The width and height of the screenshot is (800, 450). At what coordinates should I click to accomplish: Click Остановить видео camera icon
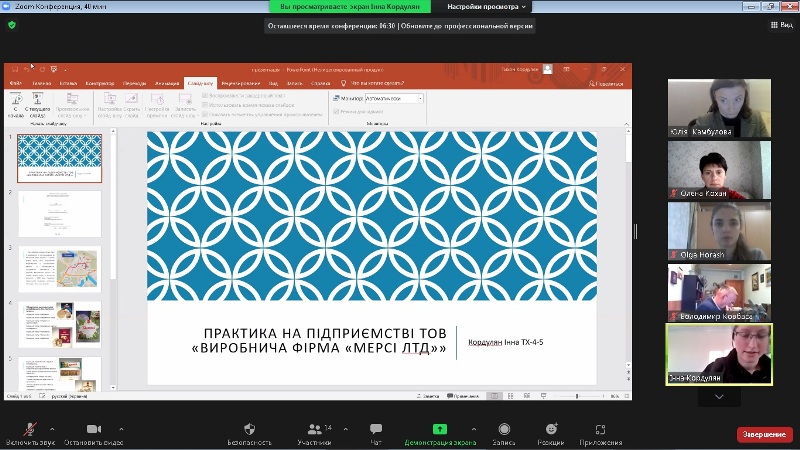[94, 429]
